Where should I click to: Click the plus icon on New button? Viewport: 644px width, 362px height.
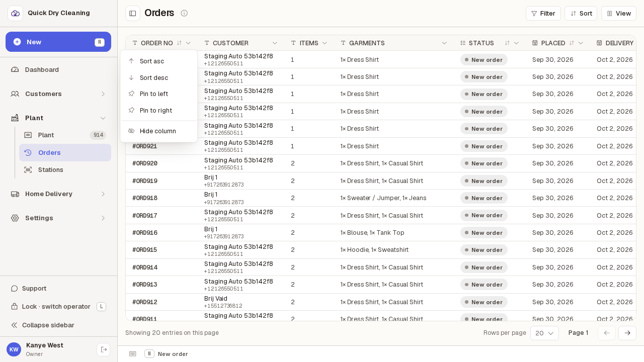(17, 42)
